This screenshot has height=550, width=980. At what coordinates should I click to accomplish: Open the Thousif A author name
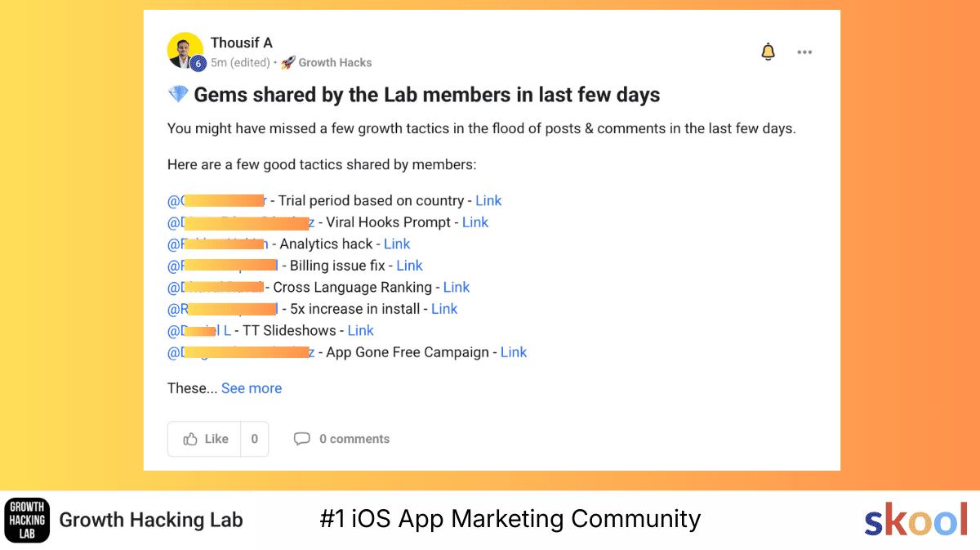[241, 42]
